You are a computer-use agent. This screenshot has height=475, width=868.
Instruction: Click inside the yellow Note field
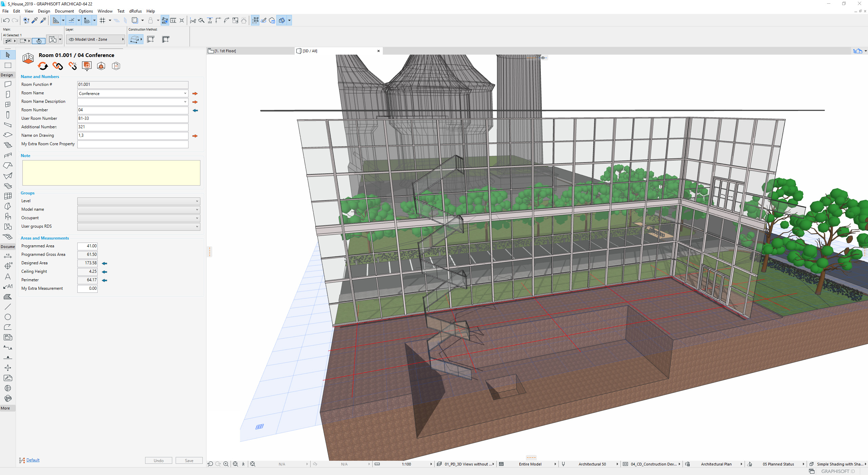click(111, 173)
